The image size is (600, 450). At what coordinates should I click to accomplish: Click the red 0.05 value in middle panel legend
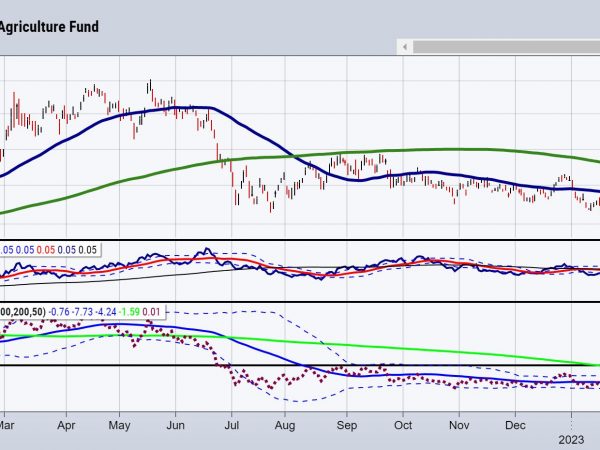[46, 250]
